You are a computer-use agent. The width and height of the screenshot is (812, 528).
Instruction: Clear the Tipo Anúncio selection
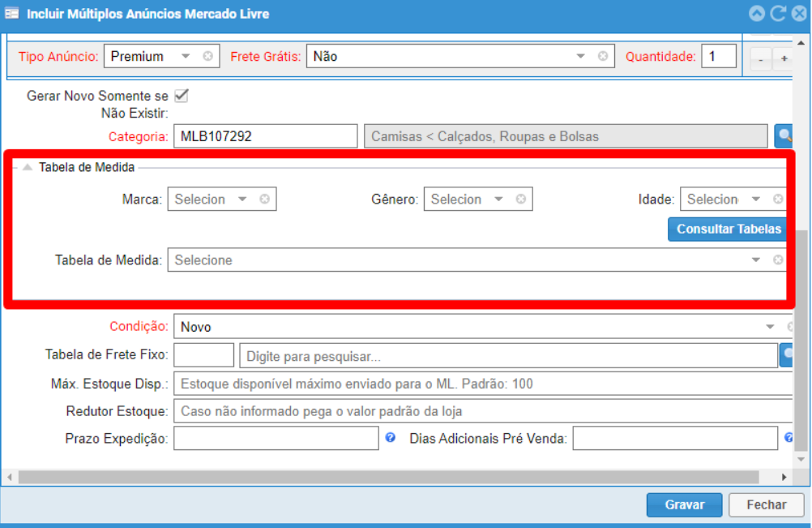click(x=207, y=56)
